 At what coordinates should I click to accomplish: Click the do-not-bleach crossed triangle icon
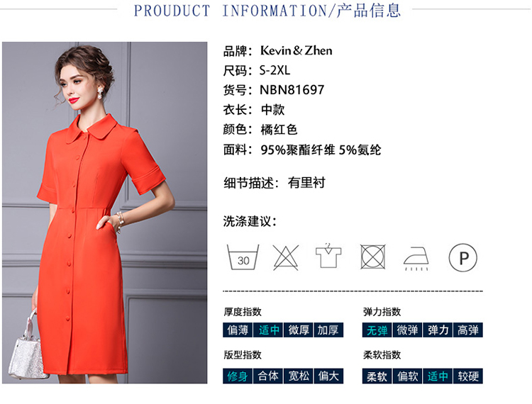286,257
